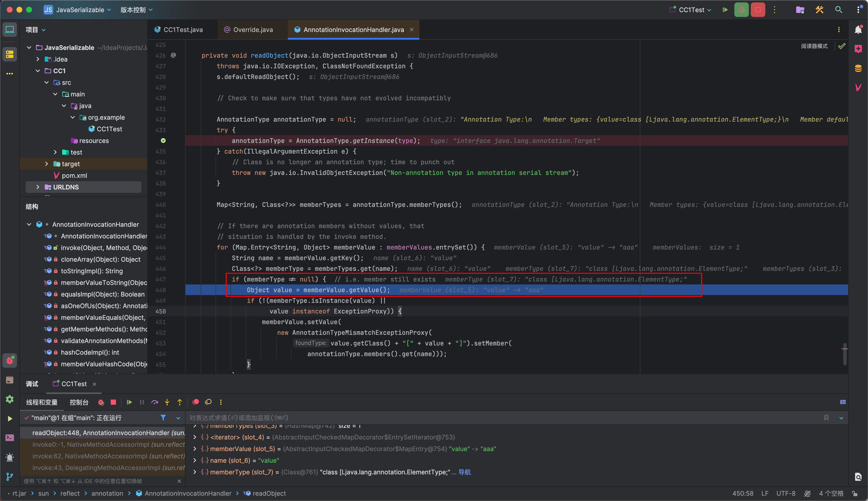Click the indent spaces setting in status bar
The image size is (868, 501).
tap(831, 493)
